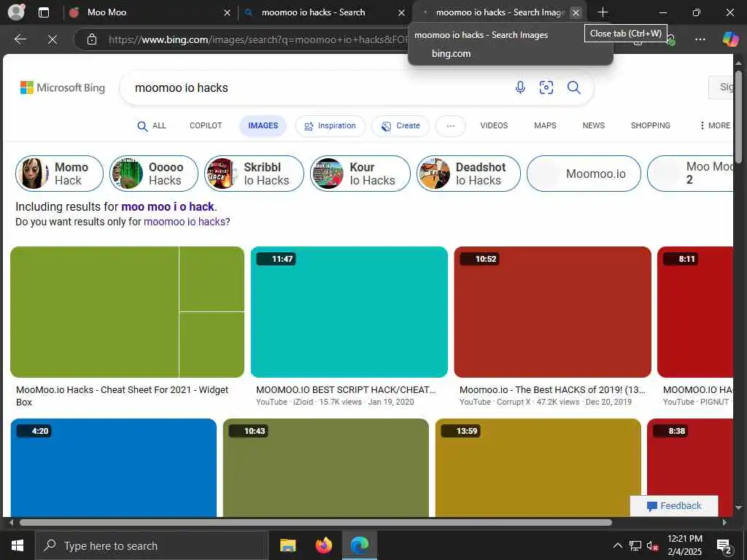Stop loading the page with X button
This screenshot has height=560, width=747.
[x=53, y=39]
